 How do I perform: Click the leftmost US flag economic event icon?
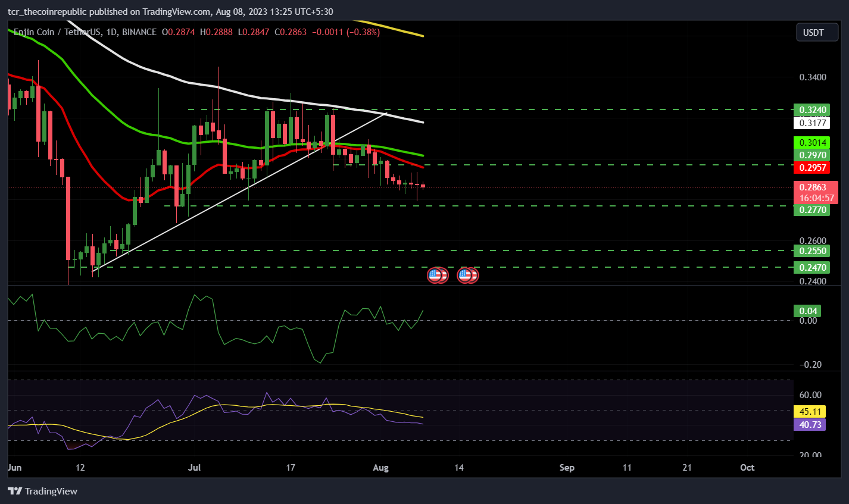[435, 275]
